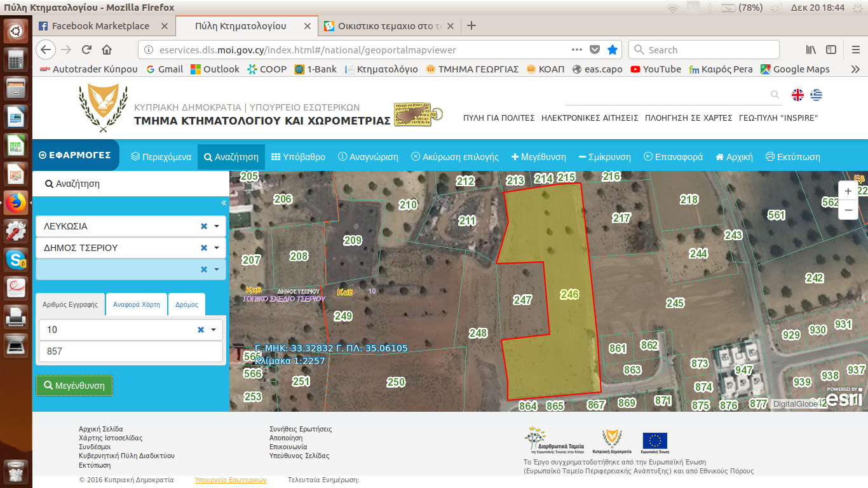
Task: Bookmark this page with star icon
Action: click(x=612, y=50)
